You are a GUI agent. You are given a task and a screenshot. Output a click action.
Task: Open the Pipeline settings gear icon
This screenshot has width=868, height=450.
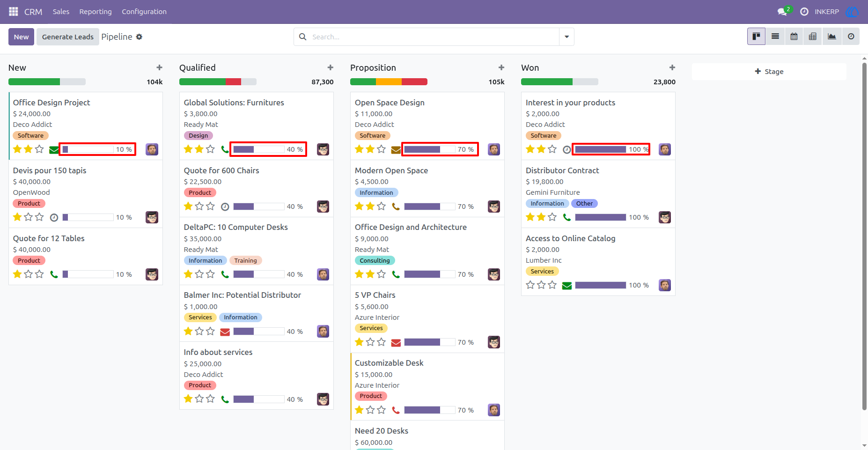pyautogui.click(x=139, y=37)
